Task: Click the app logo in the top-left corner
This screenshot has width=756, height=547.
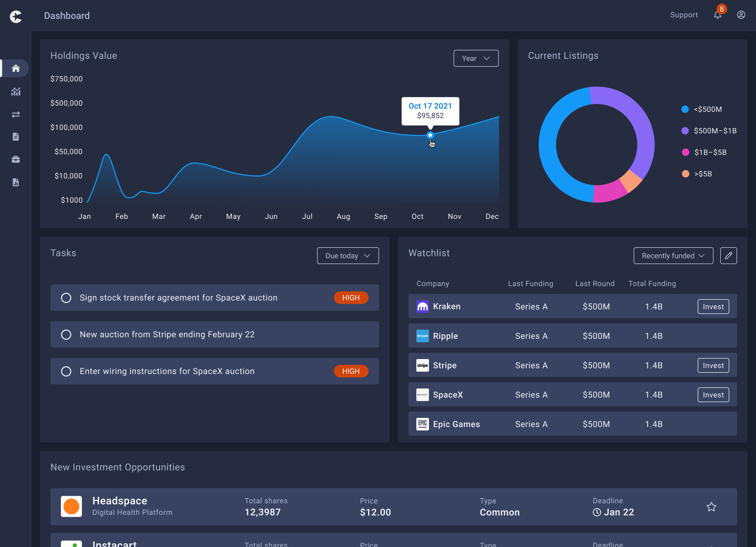Action: coord(16,17)
